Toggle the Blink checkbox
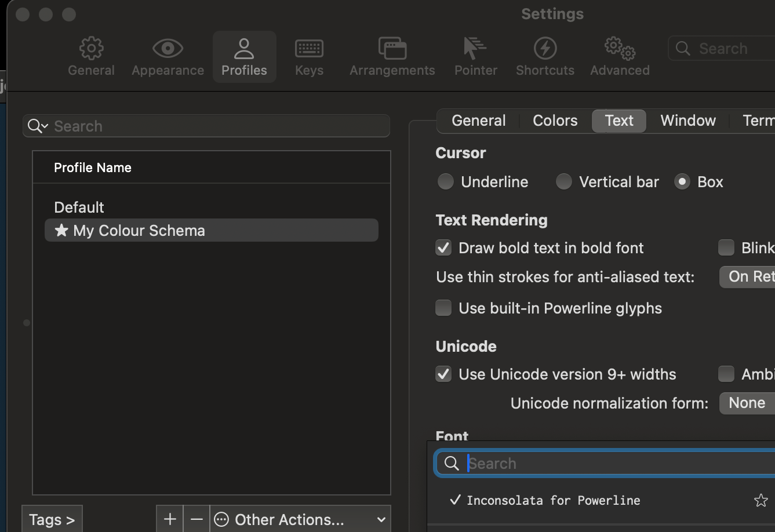 (x=726, y=248)
